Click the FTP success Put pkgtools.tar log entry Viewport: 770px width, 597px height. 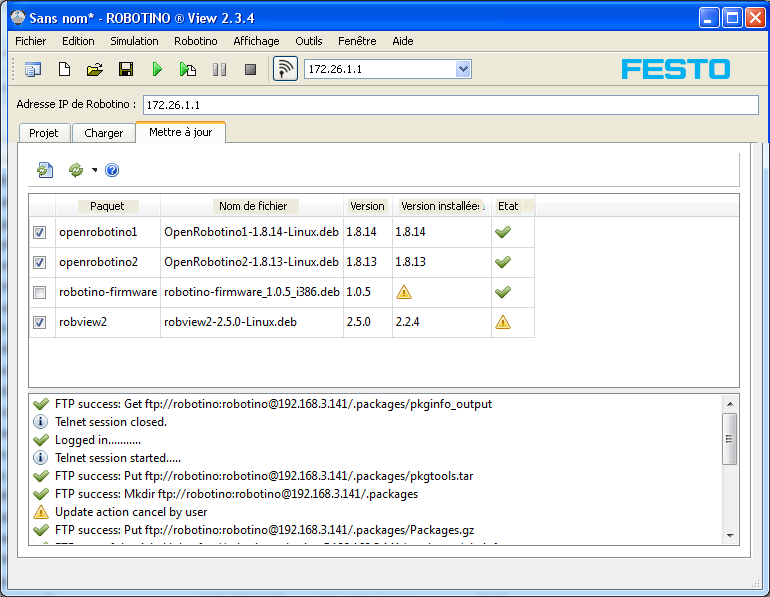(x=264, y=476)
